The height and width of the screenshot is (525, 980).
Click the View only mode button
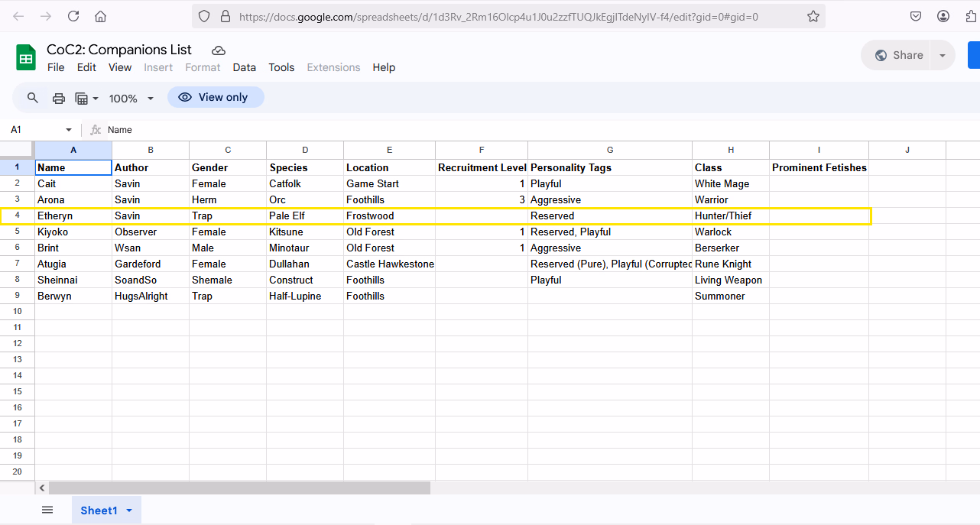(216, 97)
